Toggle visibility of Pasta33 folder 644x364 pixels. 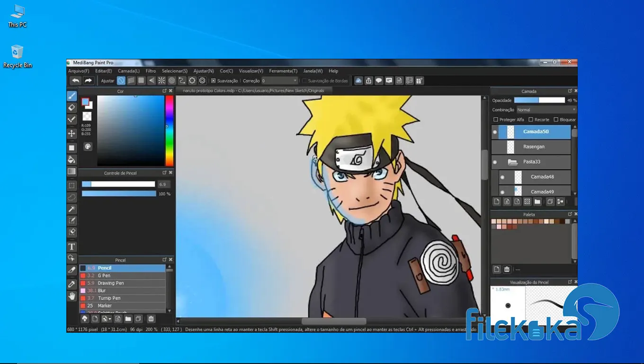tap(495, 162)
